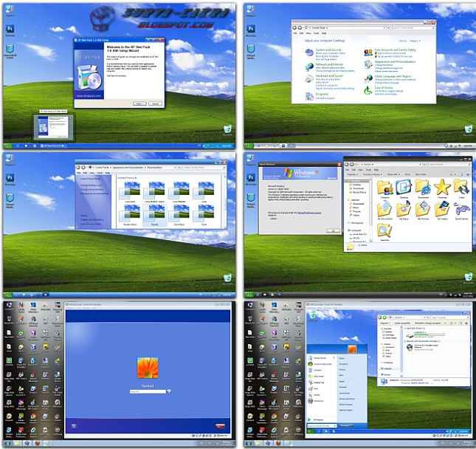Click the red shutdown button on the logon screen
Screen dimensions: 476x449
[221, 426]
